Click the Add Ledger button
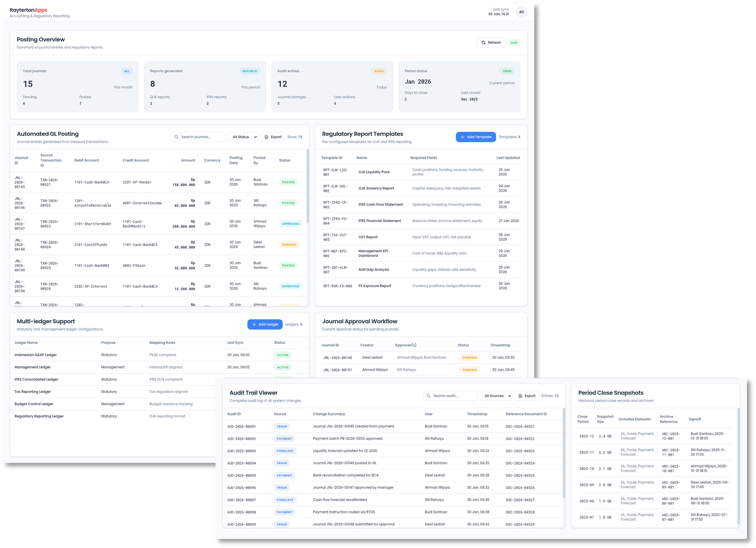 click(265, 324)
